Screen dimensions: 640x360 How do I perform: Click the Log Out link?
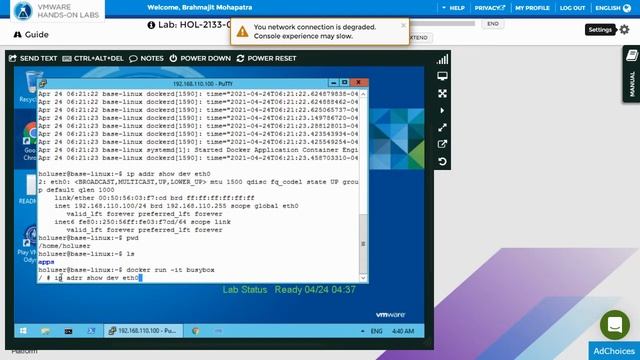(x=572, y=8)
